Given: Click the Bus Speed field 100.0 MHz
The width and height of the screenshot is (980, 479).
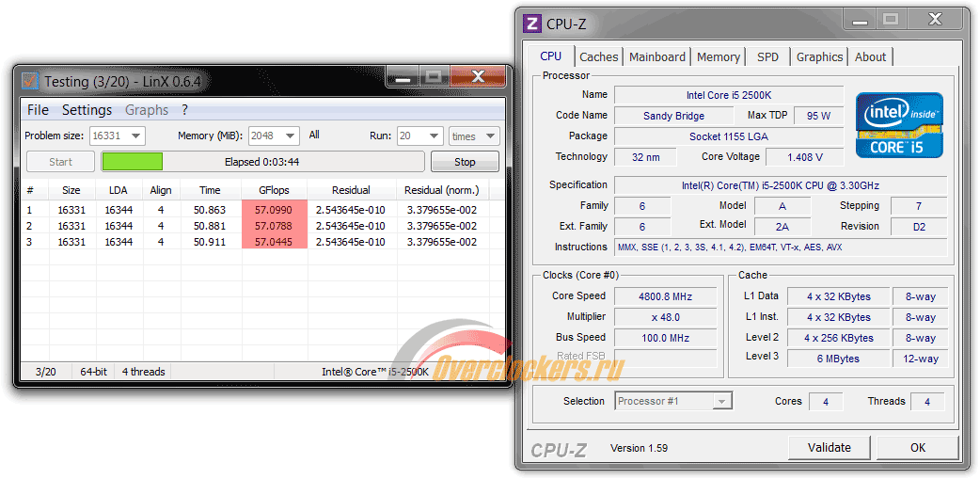Looking at the screenshot, I should pyautogui.click(x=665, y=338).
